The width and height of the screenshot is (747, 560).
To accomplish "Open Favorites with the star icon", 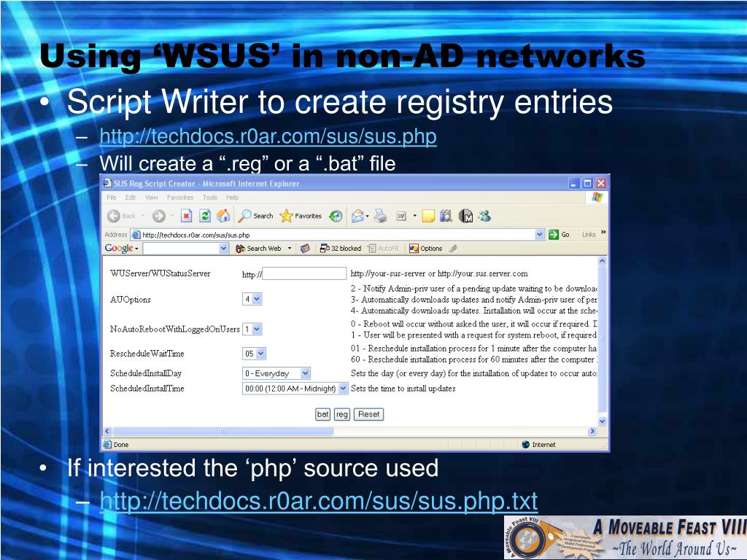I will (x=301, y=216).
